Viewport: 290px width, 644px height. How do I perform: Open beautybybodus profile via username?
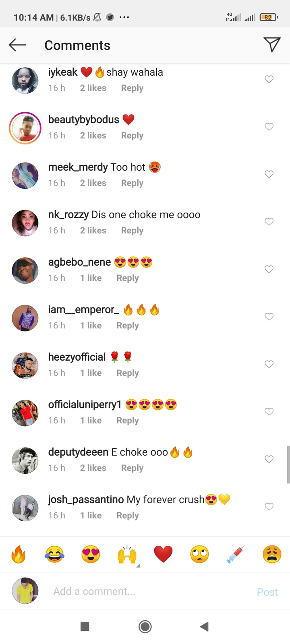[83, 120]
